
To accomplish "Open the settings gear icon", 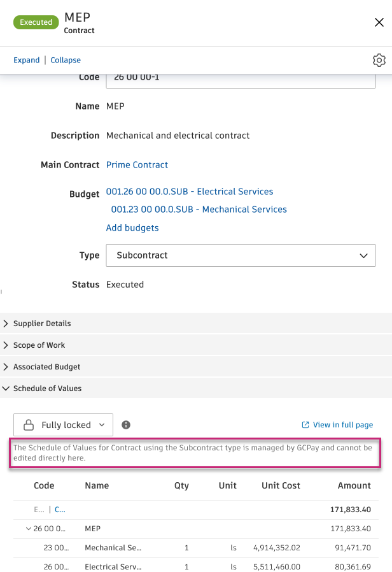I will pos(379,60).
